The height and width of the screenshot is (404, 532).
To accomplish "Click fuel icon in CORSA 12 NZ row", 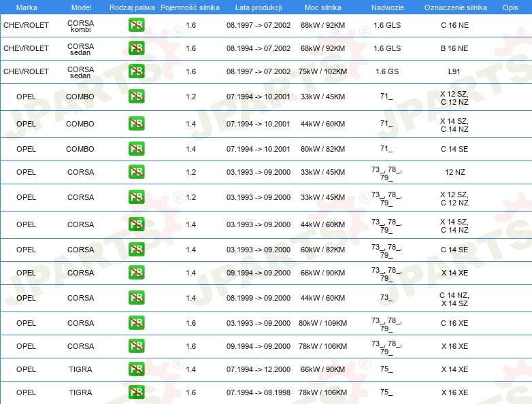I will tap(136, 171).
